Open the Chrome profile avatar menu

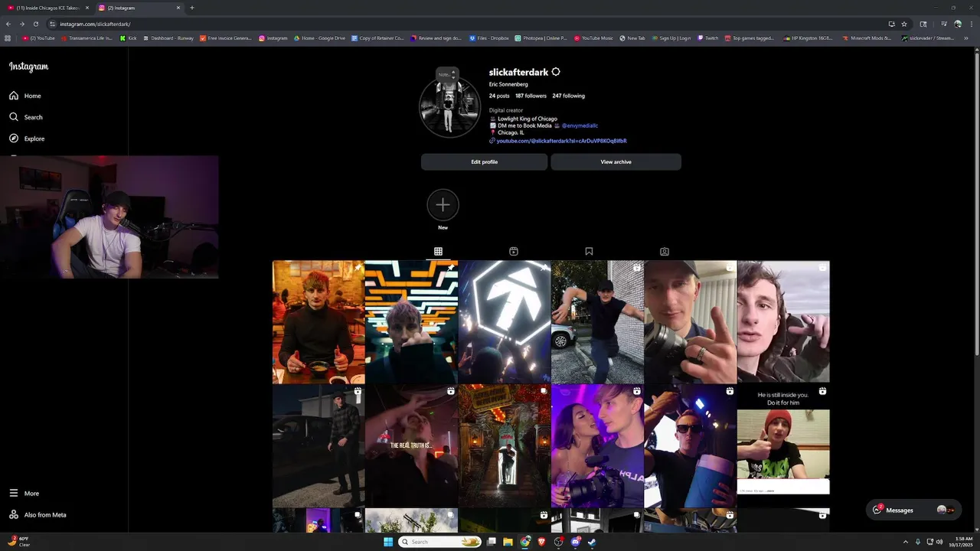click(957, 24)
